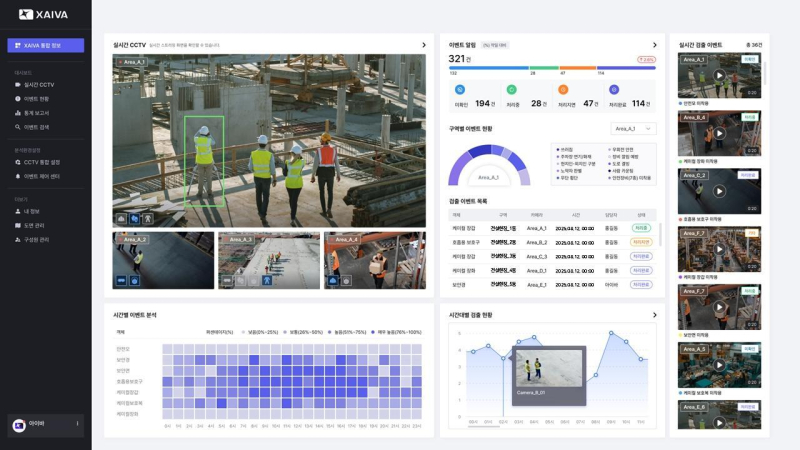Play the Area_A_1 detection event video
The height and width of the screenshot is (450, 800).
point(719,77)
